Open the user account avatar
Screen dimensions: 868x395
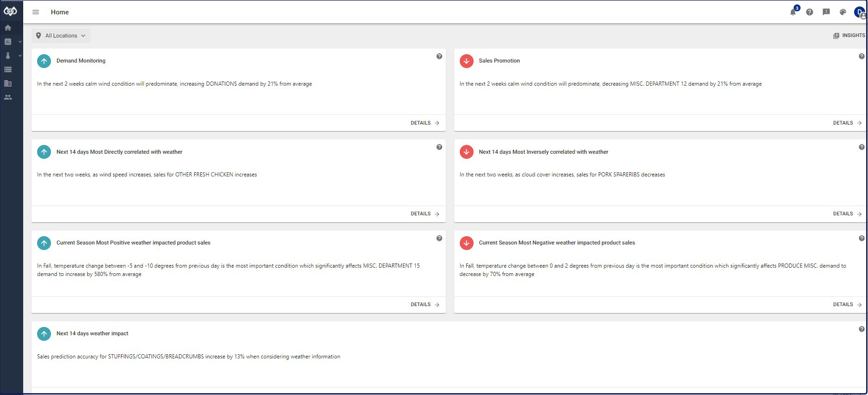click(x=860, y=13)
